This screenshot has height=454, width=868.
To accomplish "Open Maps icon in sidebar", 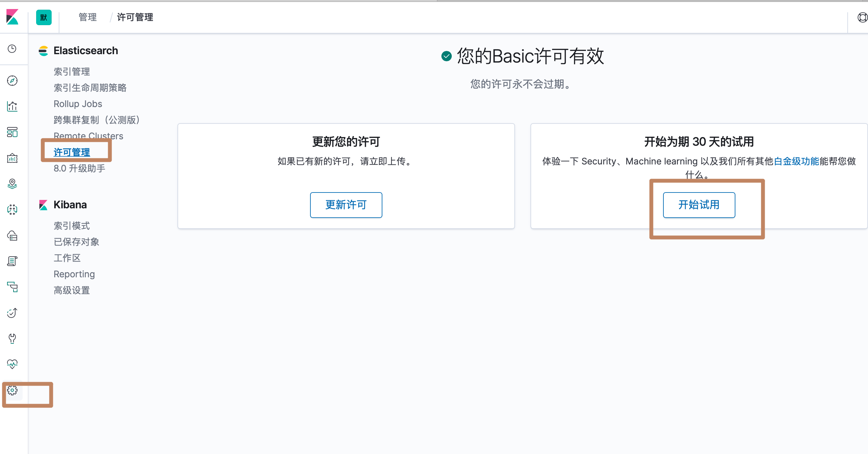I will pyautogui.click(x=12, y=184).
